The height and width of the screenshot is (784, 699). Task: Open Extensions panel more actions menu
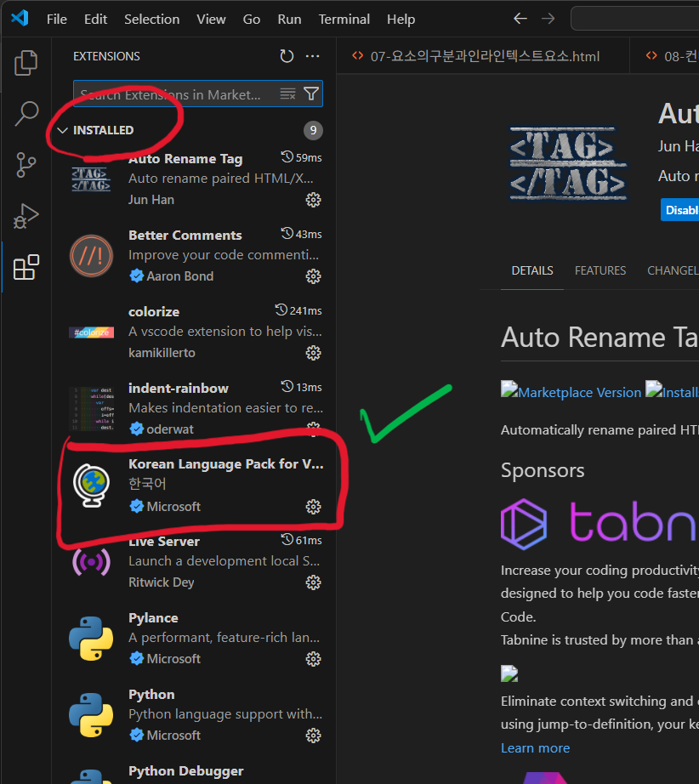pos(312,56)
